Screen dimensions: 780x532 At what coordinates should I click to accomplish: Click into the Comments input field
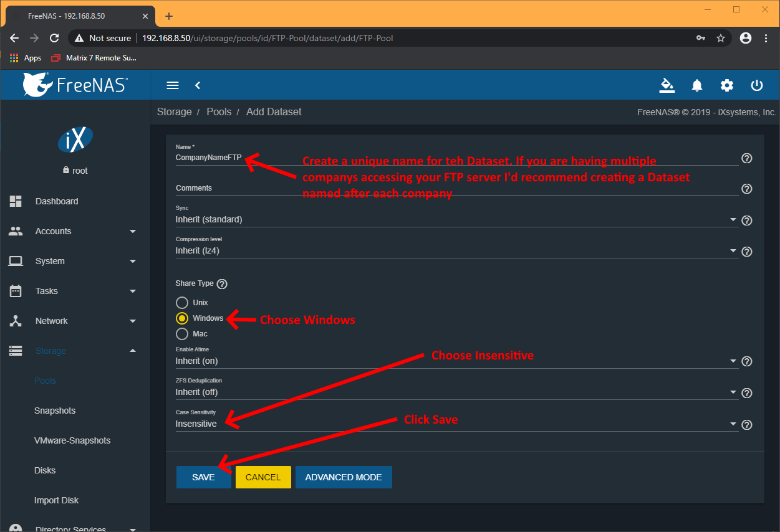[457, 188]
